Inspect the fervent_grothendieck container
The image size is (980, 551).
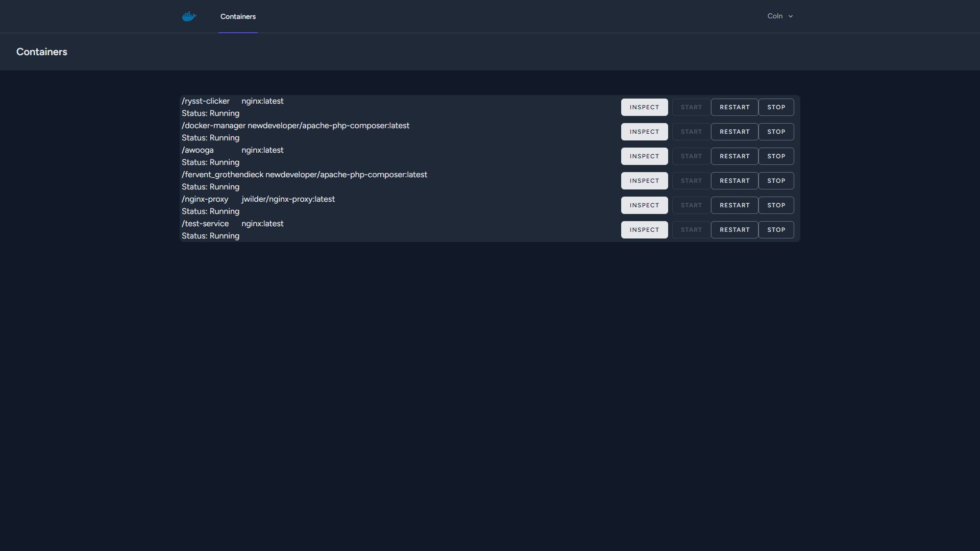644,181
